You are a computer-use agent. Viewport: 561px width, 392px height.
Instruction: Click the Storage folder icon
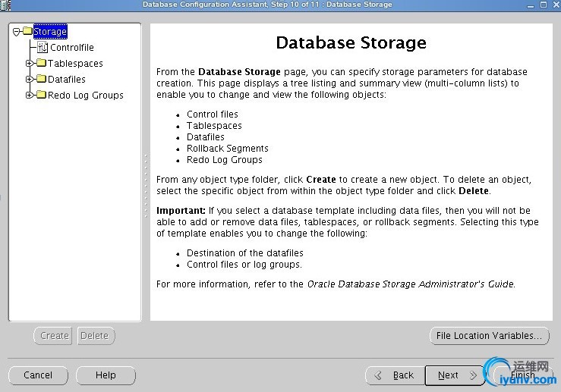(27, 32)
